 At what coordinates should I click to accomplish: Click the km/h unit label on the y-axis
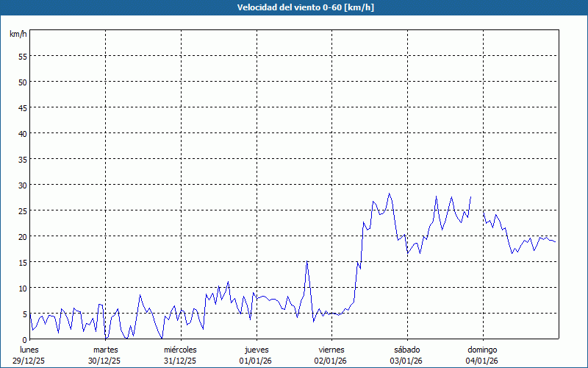point(18,35)
